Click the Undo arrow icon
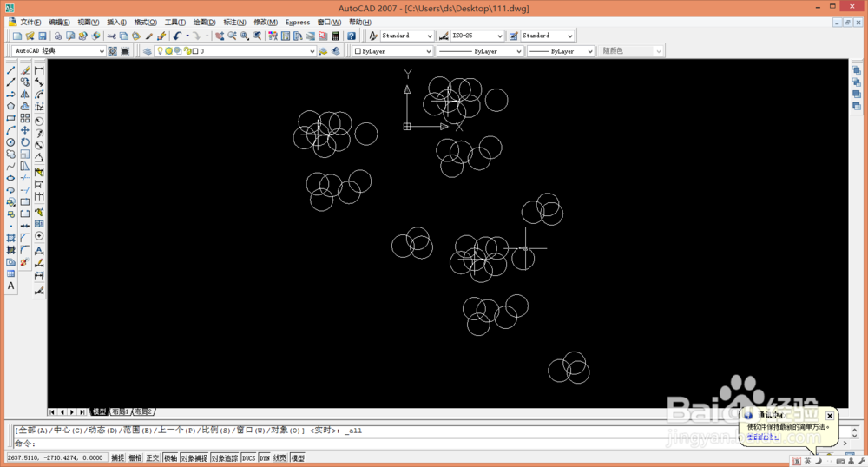The image size is (868, 467). tap(177, 36)
